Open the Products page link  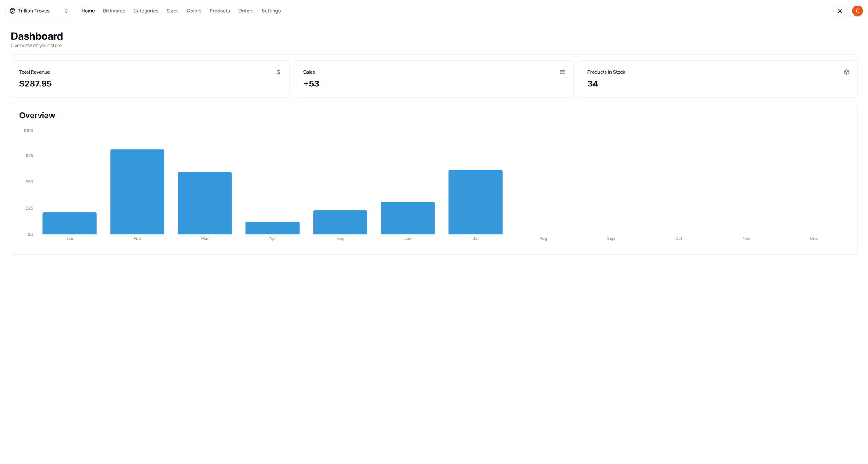tap(220, 11)
